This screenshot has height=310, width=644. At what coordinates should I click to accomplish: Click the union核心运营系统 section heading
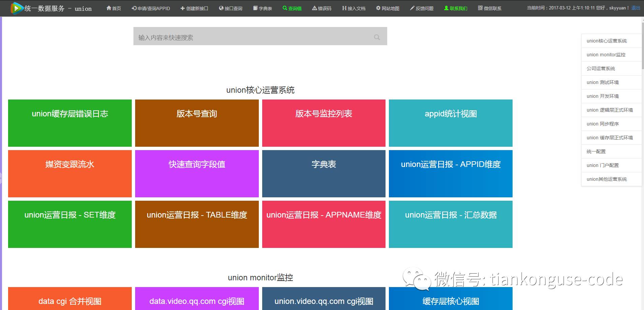pos(260,90)
